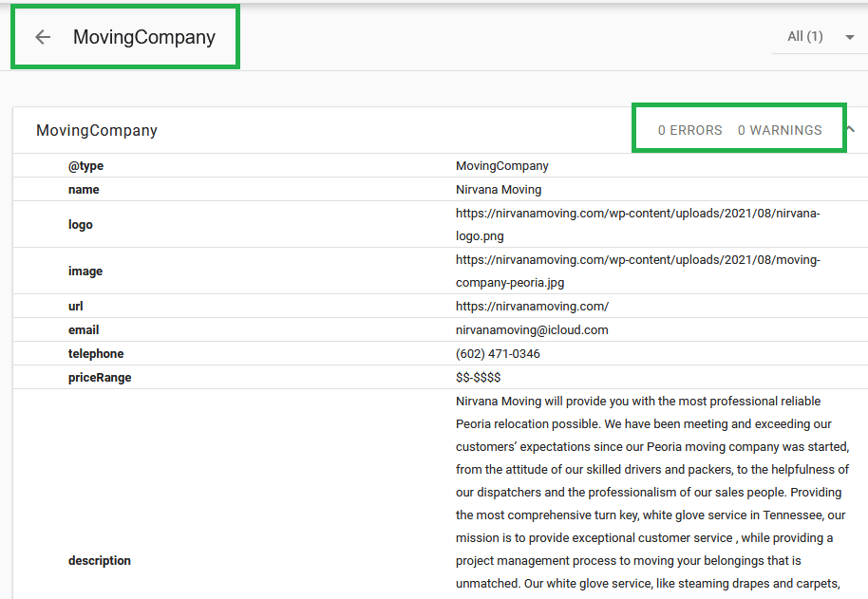Select the MovingCompany card header title
The image size is (868, 599).
97,131
